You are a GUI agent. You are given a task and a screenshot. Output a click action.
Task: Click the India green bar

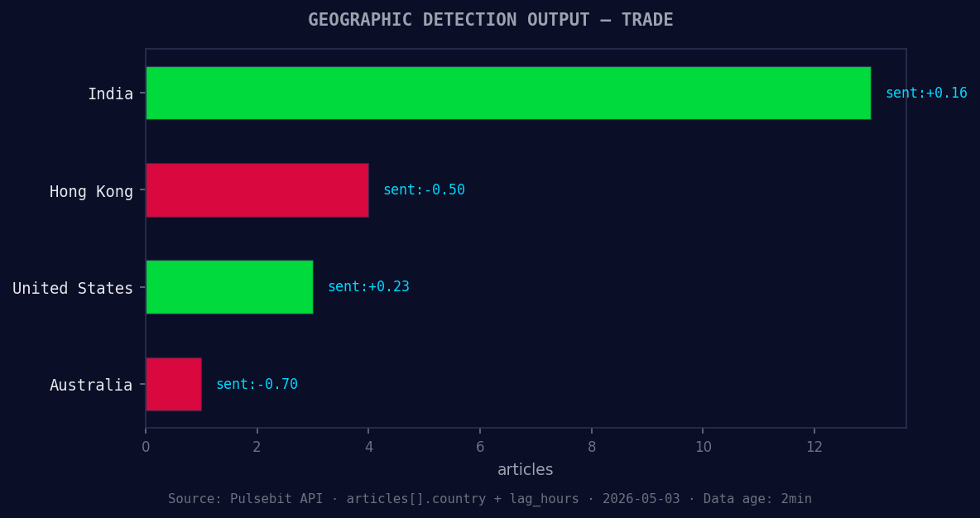tap(508, 94)
